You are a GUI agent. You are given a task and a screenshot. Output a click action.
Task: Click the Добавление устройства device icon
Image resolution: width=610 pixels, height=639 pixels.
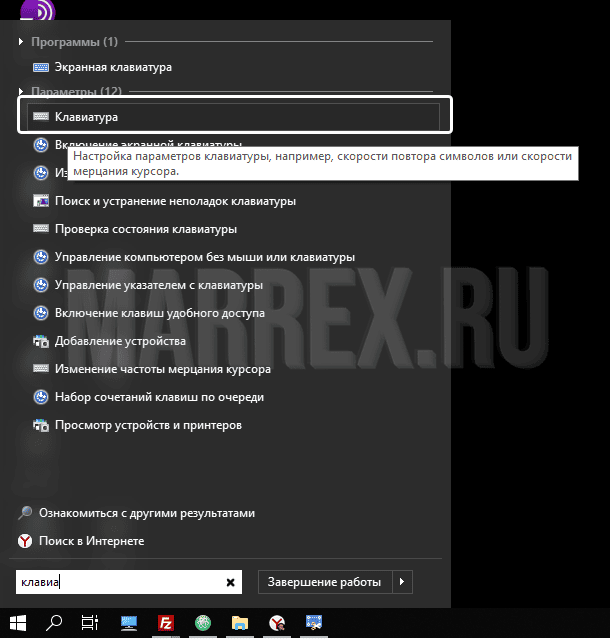41,341
